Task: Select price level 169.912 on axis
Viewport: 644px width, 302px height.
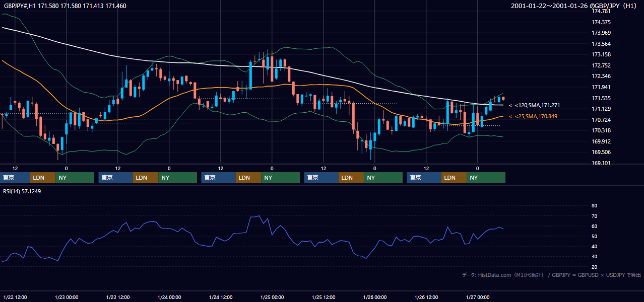Action: 601,141
